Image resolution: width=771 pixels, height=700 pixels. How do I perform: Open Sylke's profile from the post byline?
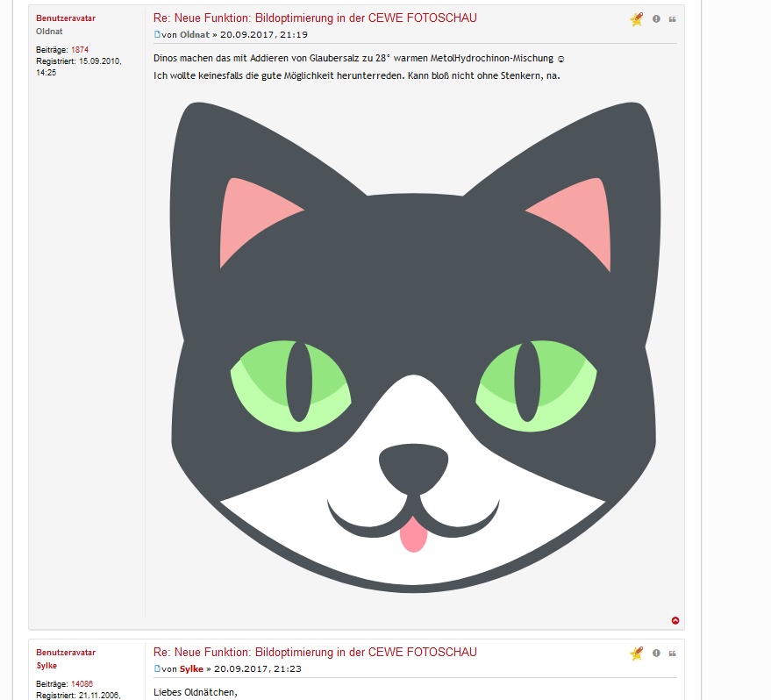point(191,669)
